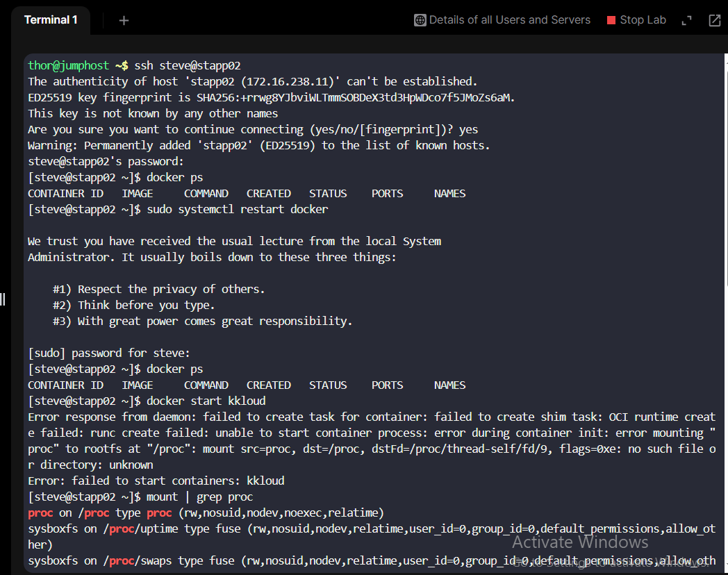Click the ED25519 key fingerprint line
This screenshot has width=728, height=575.
coord(271,97)
